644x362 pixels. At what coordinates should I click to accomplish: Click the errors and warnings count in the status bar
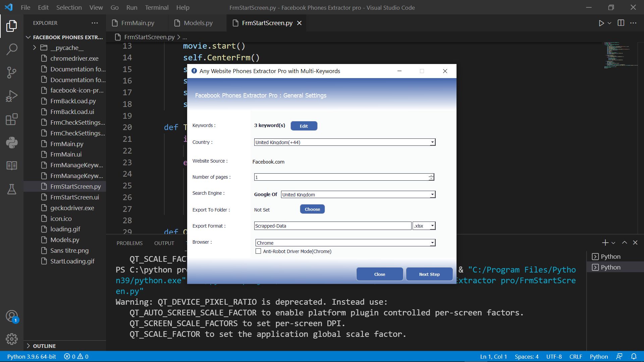[76, 357]
